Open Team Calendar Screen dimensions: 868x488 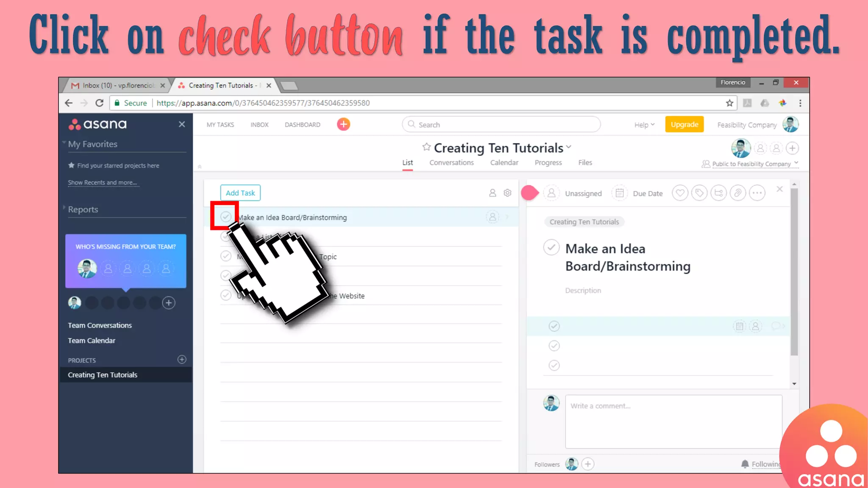point(92,341)
